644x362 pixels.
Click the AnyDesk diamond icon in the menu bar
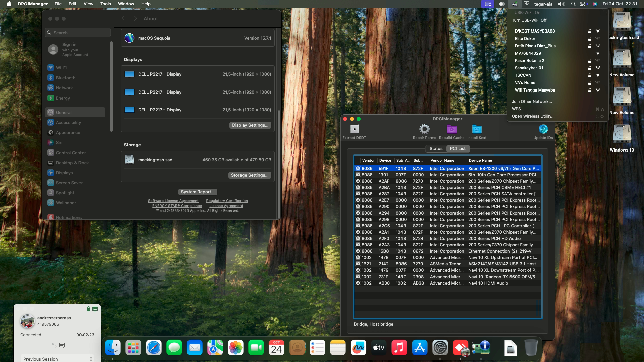click(x=502, y=4)
